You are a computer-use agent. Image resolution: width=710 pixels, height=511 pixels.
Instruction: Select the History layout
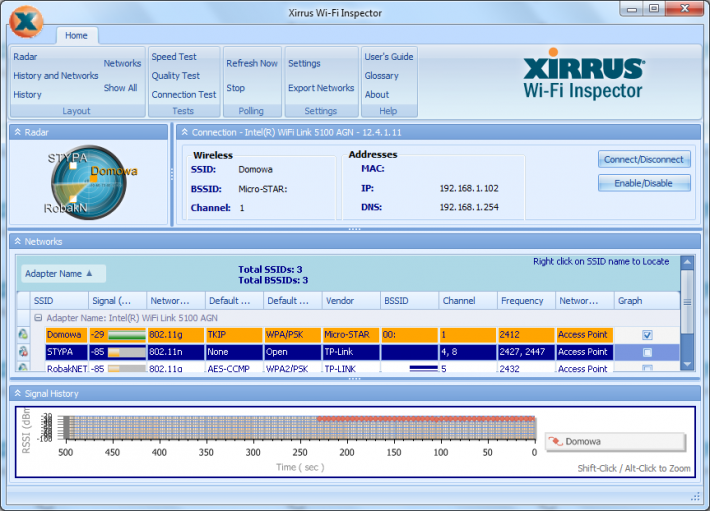point(27,95)
